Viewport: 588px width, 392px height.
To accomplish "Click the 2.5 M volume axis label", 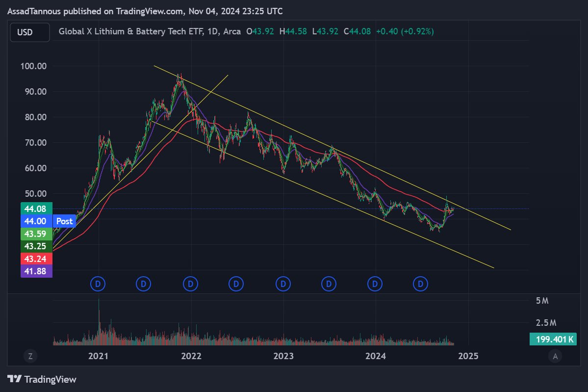I will click(x=546, y=323).
